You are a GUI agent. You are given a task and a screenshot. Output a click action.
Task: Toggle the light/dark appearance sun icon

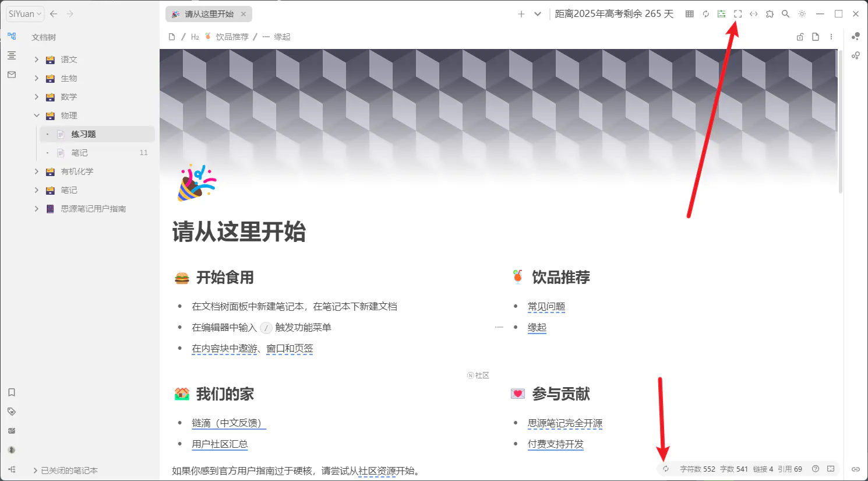pos(802,14)
